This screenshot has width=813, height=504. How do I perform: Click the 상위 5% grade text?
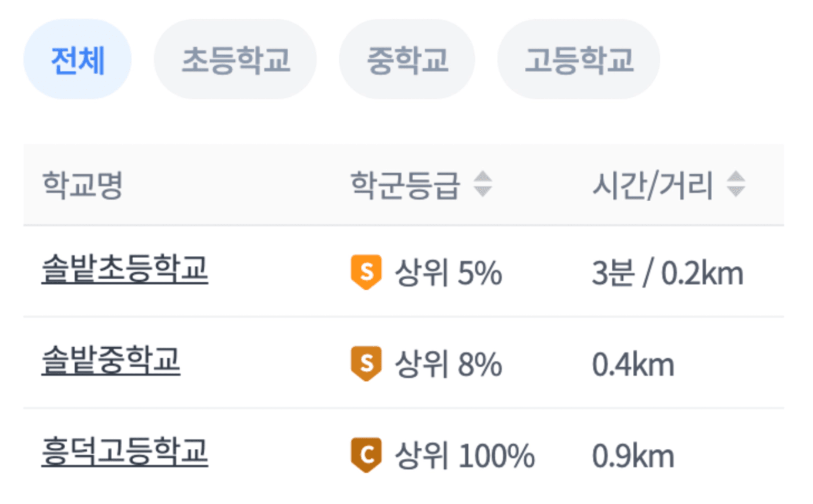tap(449, 273)
